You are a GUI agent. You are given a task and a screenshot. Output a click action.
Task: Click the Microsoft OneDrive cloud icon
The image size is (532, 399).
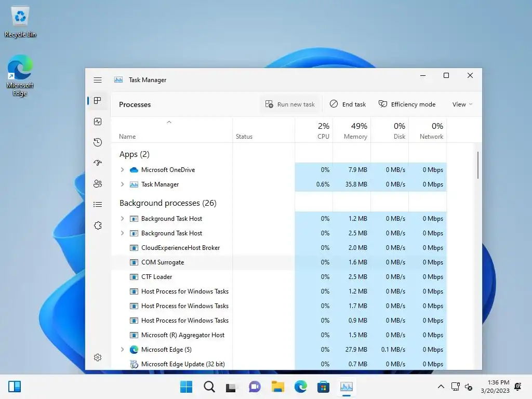134,170
